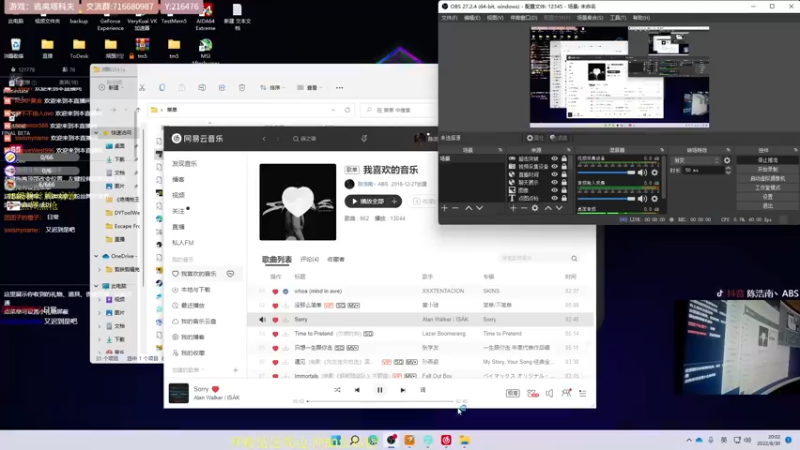Open Discover Music in NetEase sidebar
Screen dimensions: 800x450
[185, 163]
